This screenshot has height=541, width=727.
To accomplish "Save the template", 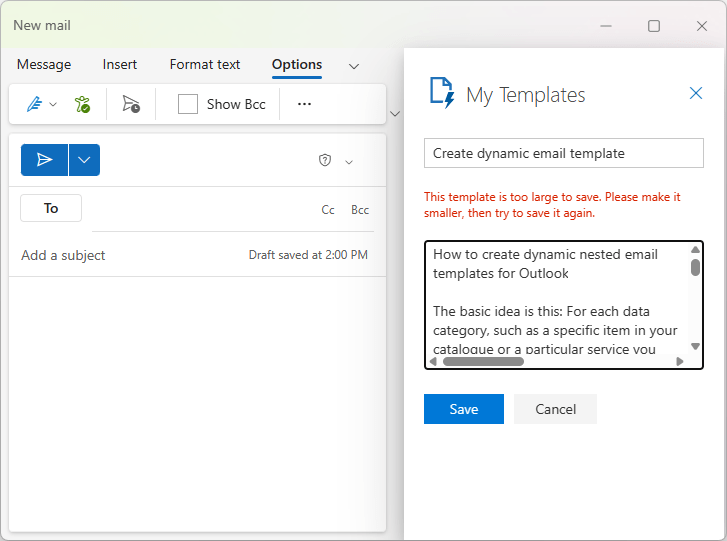I will (x=463, y=409).
